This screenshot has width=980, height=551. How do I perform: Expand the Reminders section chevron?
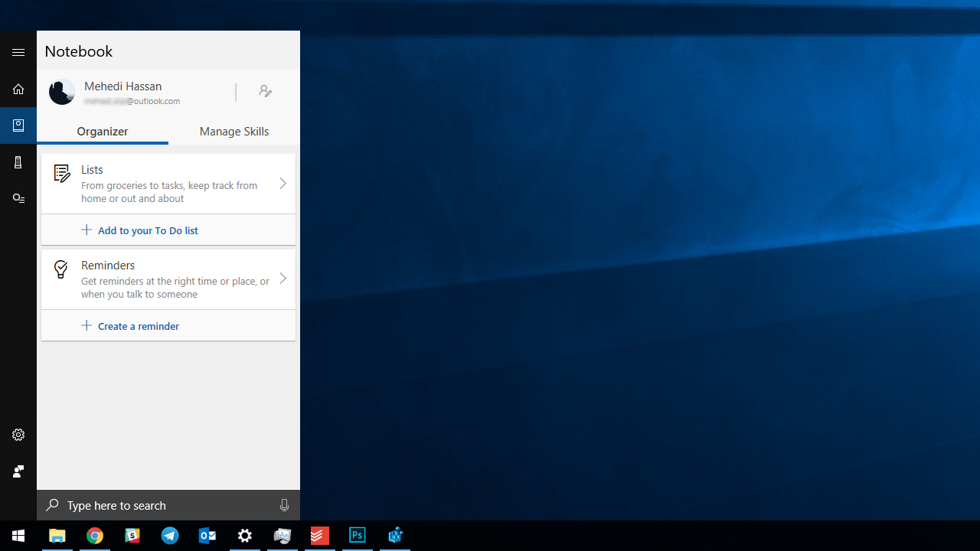tap(283, 279)
